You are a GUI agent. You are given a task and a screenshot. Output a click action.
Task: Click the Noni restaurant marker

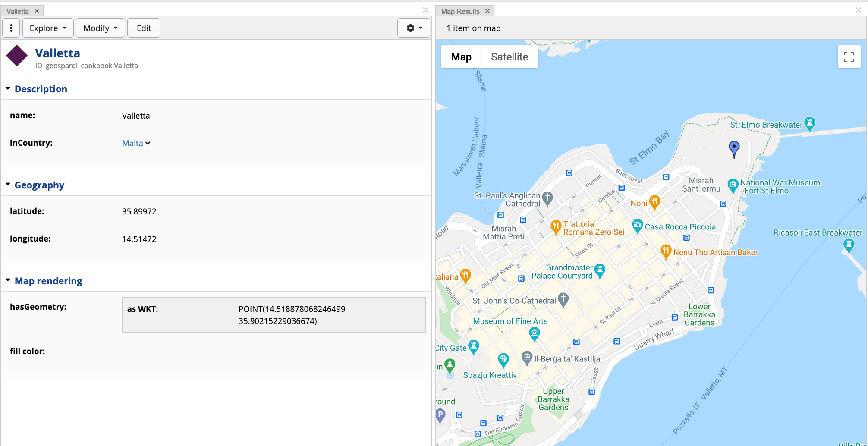[x=654, y=201]
